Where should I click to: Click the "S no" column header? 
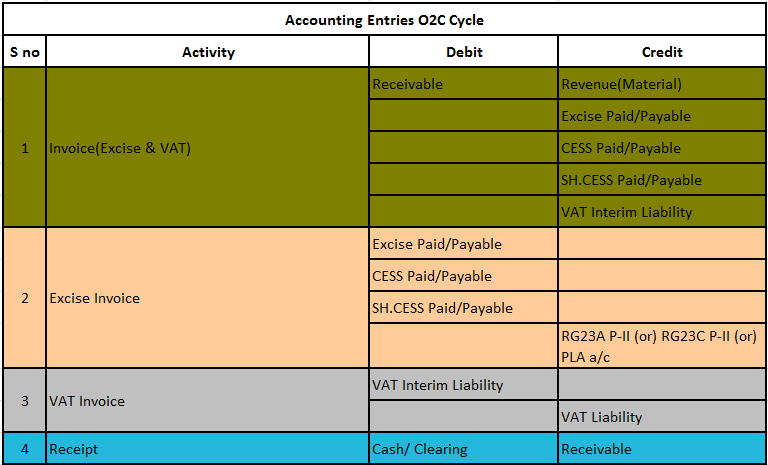pos(24,51)
